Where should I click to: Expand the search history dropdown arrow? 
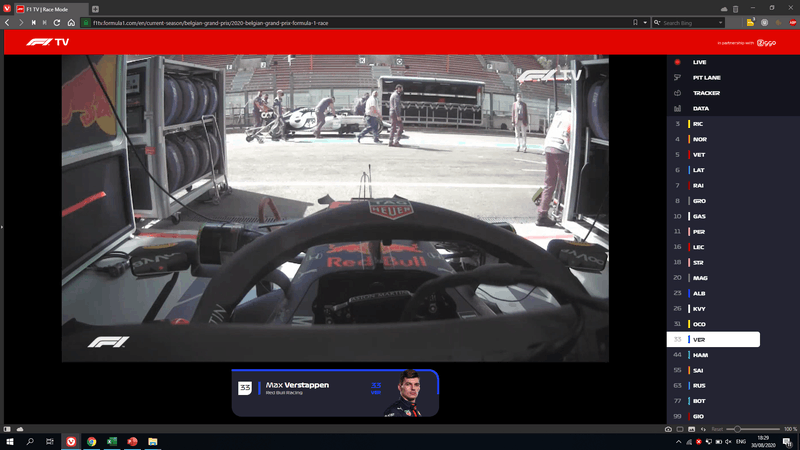720,22
